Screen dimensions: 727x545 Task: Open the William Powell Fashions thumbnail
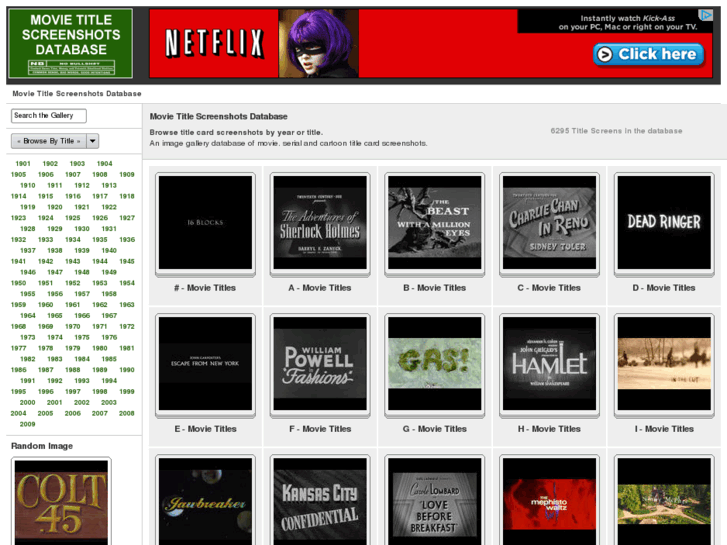coord(320,364)
